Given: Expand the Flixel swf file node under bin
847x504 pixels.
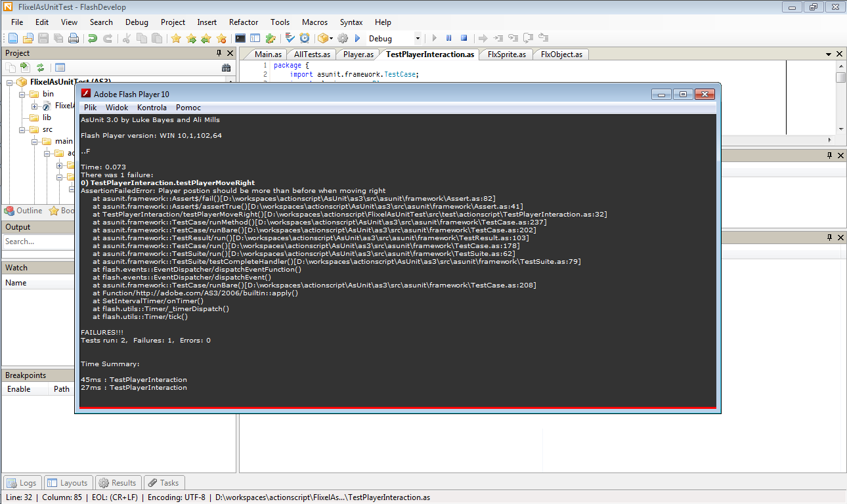Looking at the screenshot, I should coord(34,106).
